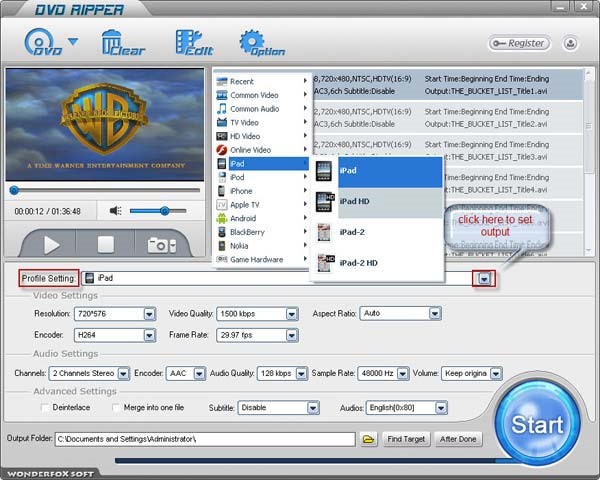Open the Recent profile category
Image resolution: width=600 pixels, height=480 pixels.
[x=262, y=82]
